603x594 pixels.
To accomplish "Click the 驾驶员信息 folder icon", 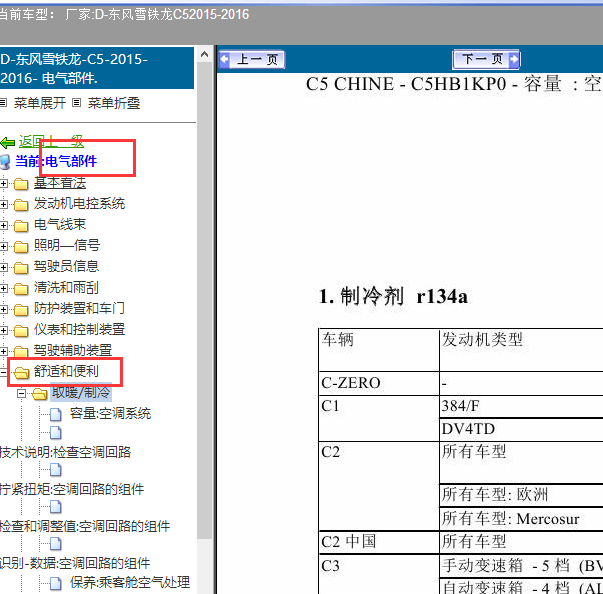I will [21, 268].
